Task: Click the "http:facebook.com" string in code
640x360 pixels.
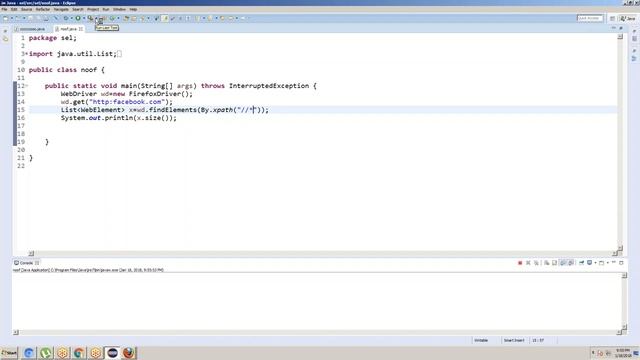Action: pos(127,102)
